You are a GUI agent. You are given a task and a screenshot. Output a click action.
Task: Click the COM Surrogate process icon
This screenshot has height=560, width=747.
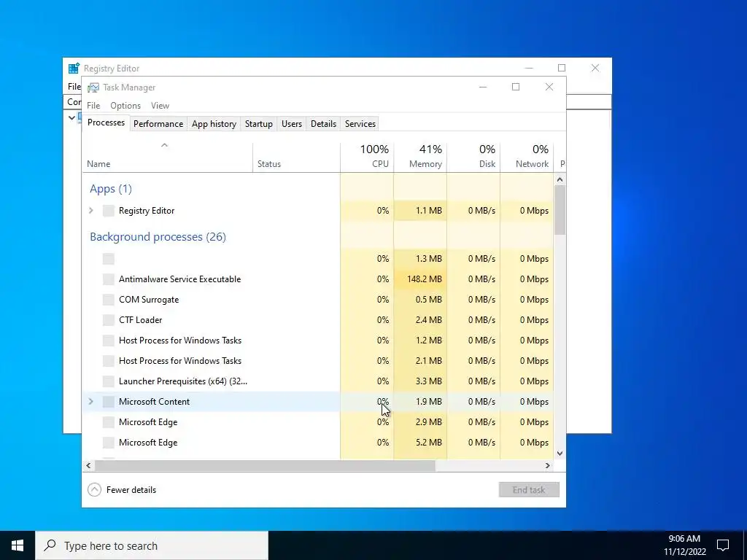[109, 300]
